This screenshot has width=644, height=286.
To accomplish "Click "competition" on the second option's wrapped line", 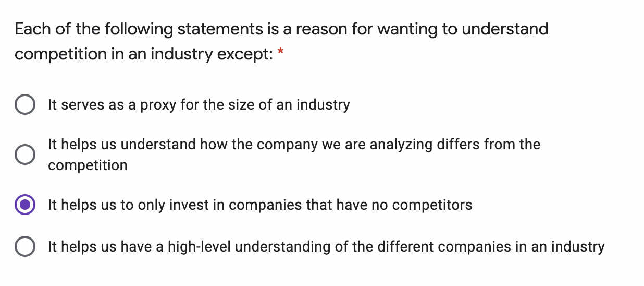I will coord(88,165).
